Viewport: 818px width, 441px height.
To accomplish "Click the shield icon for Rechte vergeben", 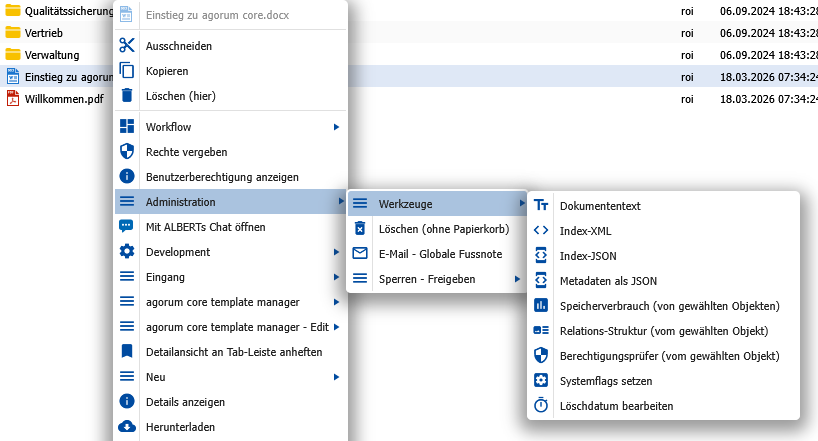I will point(127,152).
